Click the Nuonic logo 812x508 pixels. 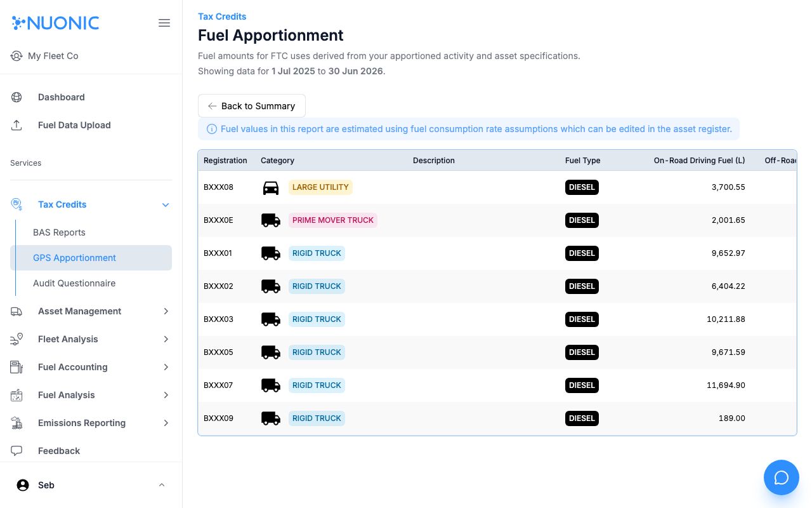pyautogui.click(x=56, y=23)
